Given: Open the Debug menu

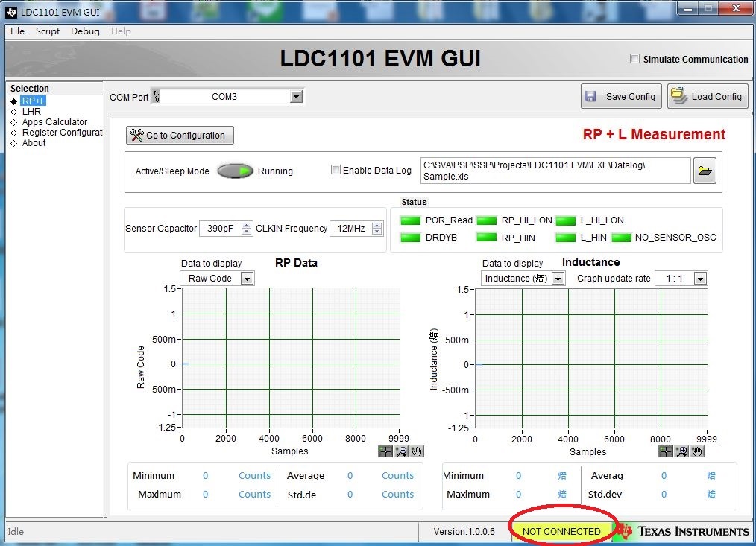Looking at the screenshot, I should pyautogui.click(x=85, y=31).
